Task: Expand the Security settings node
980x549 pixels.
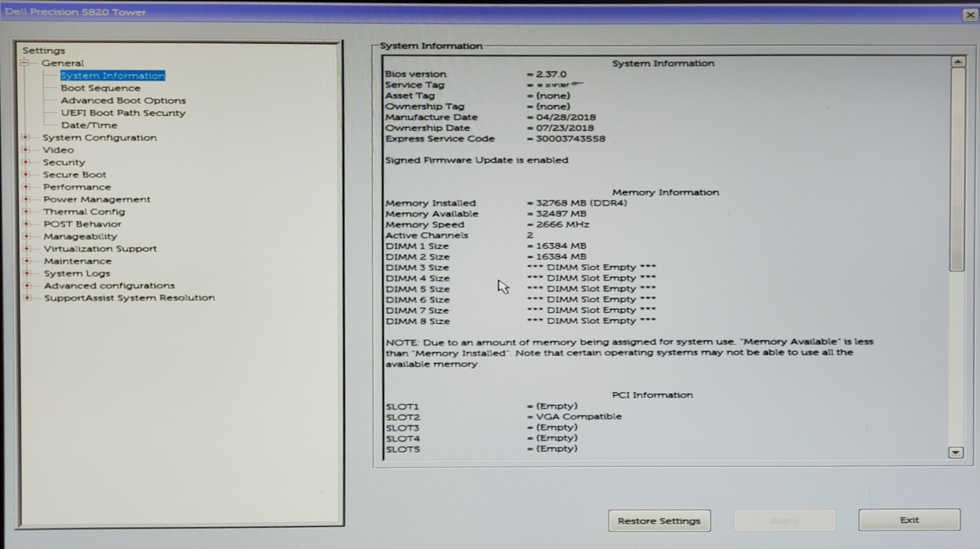Action: pos(26,162)
